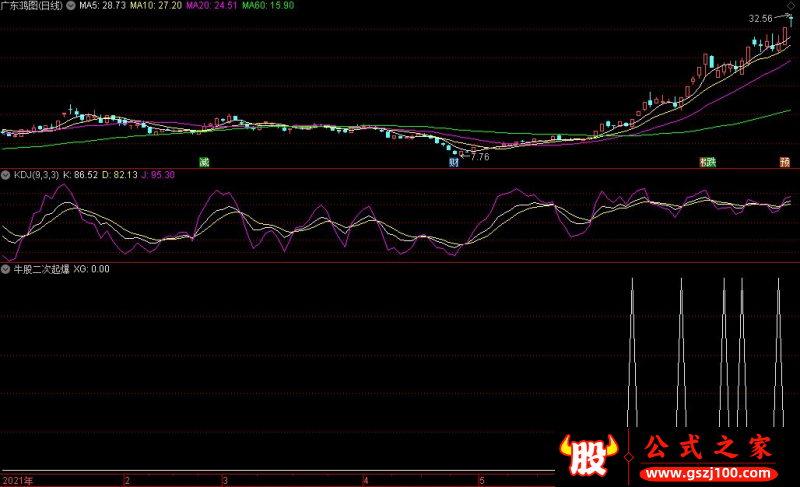Click month 3 on the time axis

(225, 481)
